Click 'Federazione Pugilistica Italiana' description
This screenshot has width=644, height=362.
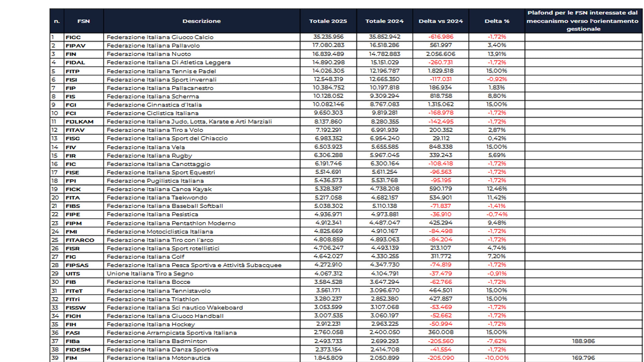[155, 181]
